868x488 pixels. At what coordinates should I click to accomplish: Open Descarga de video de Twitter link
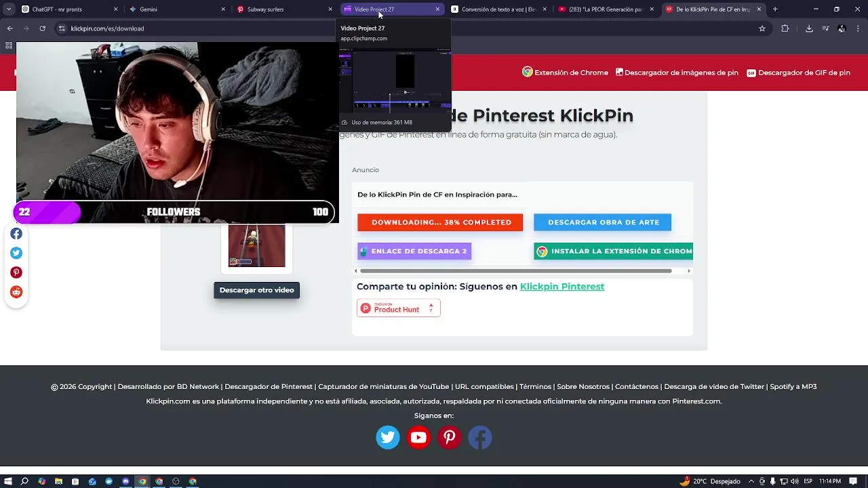pos(714,386)
